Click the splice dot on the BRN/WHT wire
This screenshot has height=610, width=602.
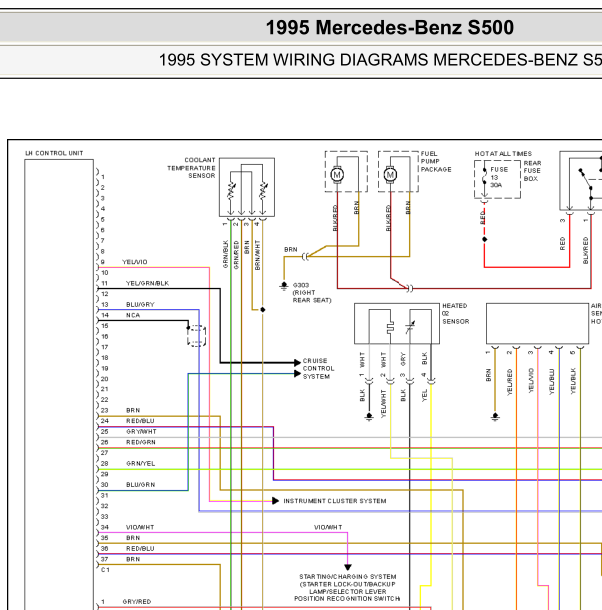(x=263, y=310)
